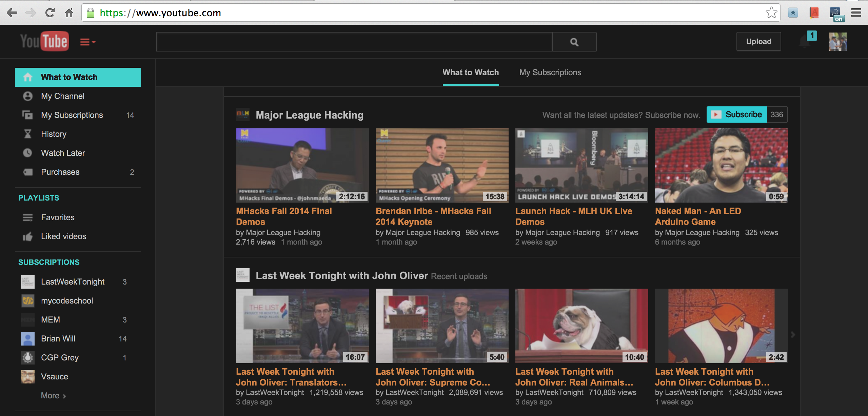Click the search magnifier button
868x416 pixels.
(574, 42)
